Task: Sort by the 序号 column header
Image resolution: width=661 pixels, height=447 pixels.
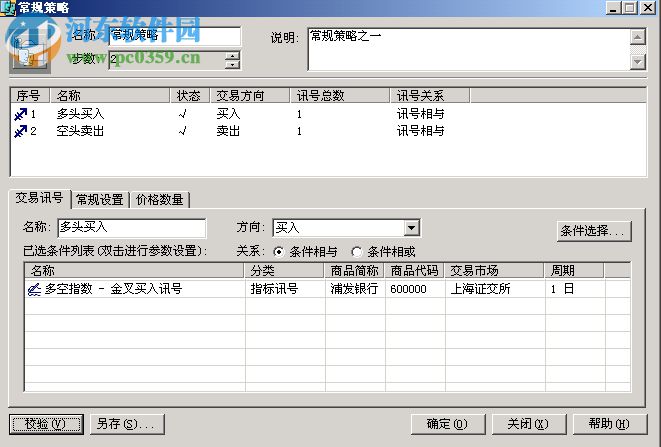Action: click(x=30, y=96)
